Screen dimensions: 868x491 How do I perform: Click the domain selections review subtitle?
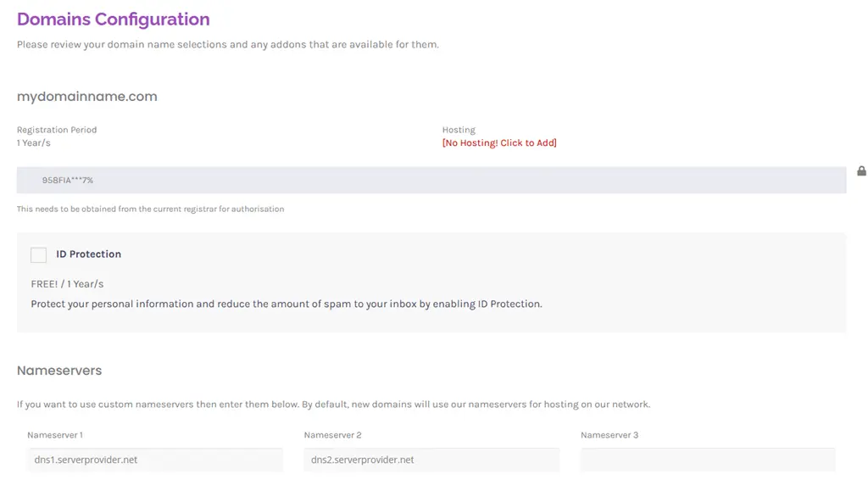(225, 44)
